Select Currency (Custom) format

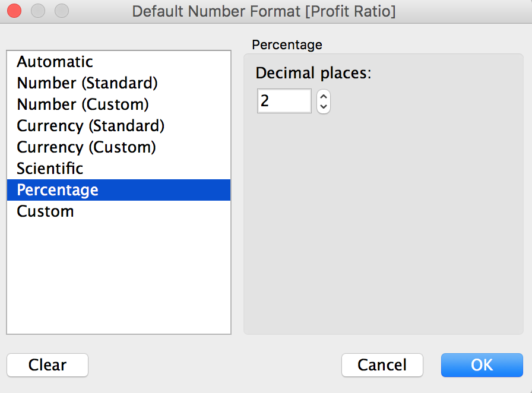(x=86, y=147)
